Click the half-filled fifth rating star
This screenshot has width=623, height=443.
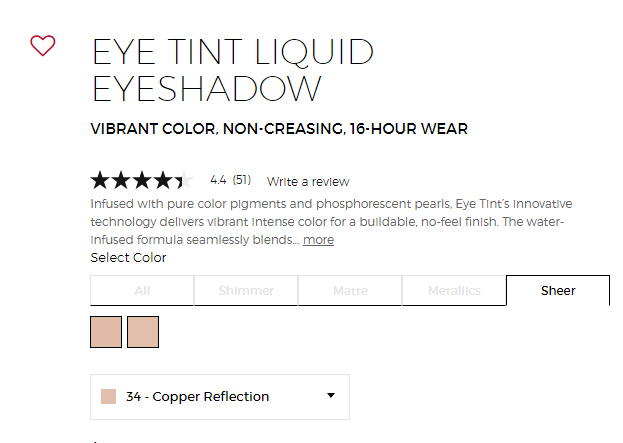coord(184,180)
